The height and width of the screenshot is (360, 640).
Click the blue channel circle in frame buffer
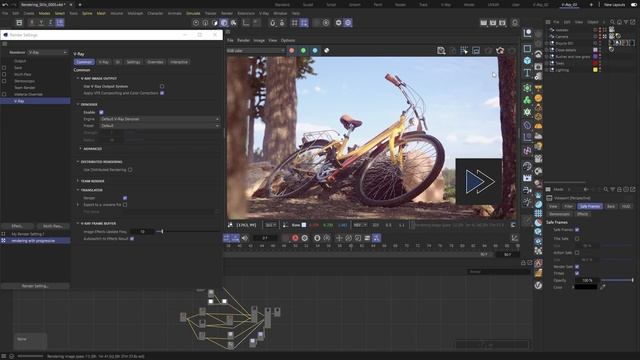pyautogui.click(x=315, y=50)
